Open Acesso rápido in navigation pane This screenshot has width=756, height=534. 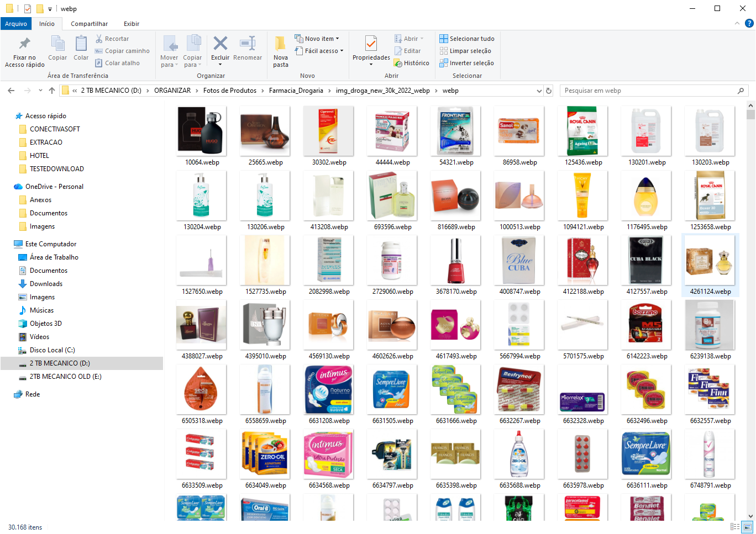[46, 116]
